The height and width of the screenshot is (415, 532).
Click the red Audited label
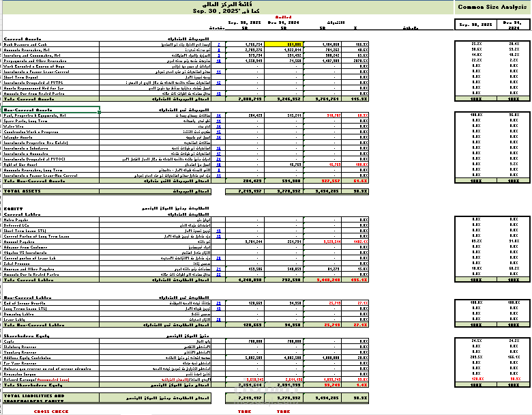[x=283, y=17]
